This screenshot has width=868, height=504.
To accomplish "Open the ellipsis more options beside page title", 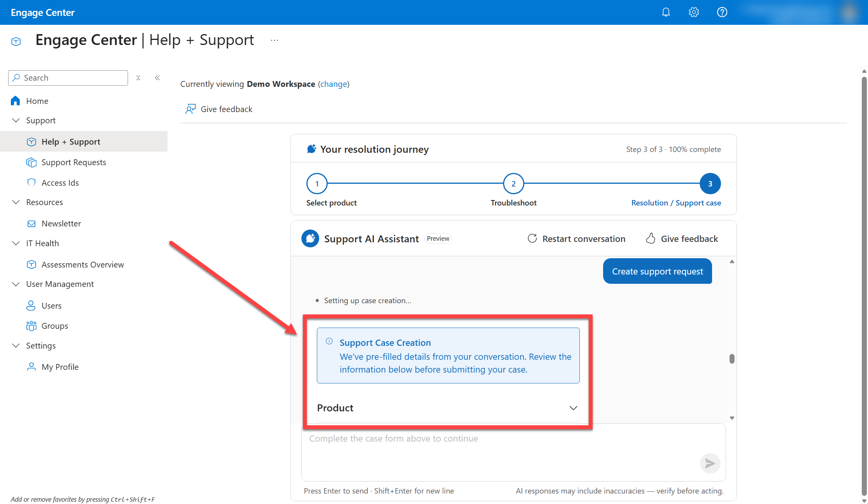I will click(275, 40).
